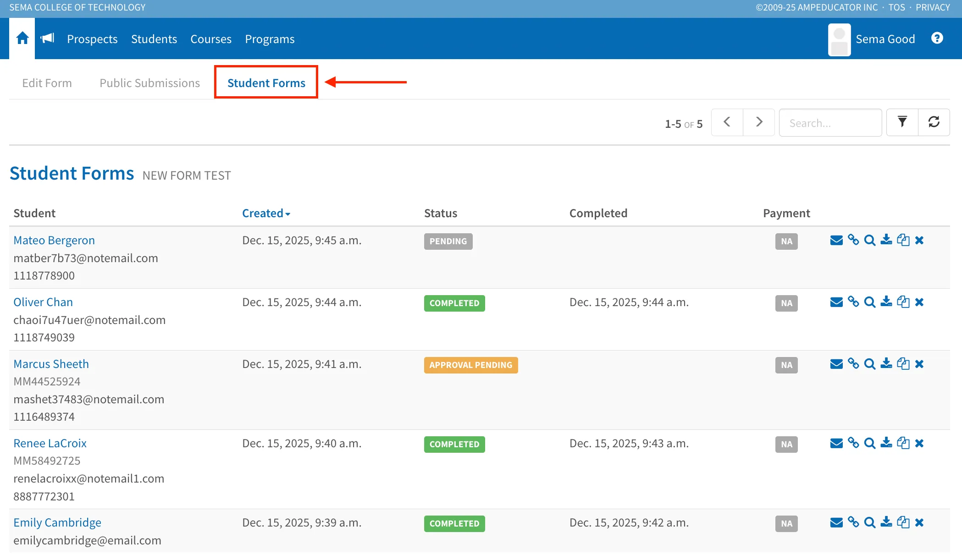Open Mateo Bergeron's student profile

54,240
